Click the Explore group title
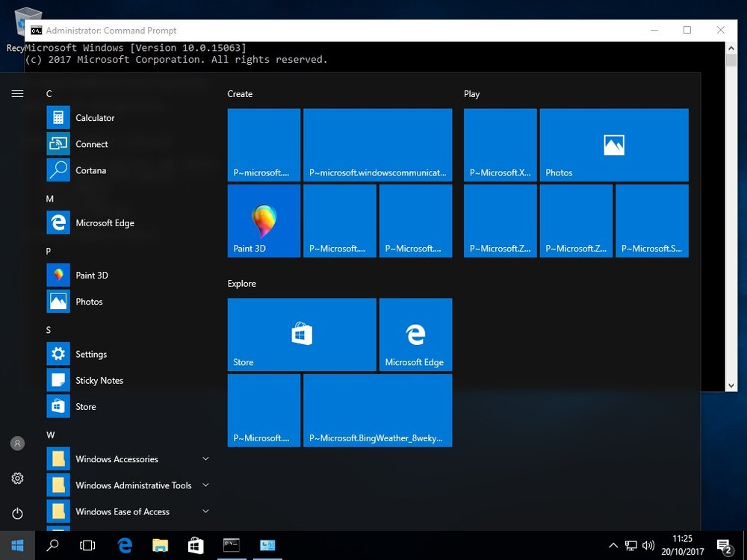Image resolution: width=747 pixels, height=560 pixels. point(242,283)
